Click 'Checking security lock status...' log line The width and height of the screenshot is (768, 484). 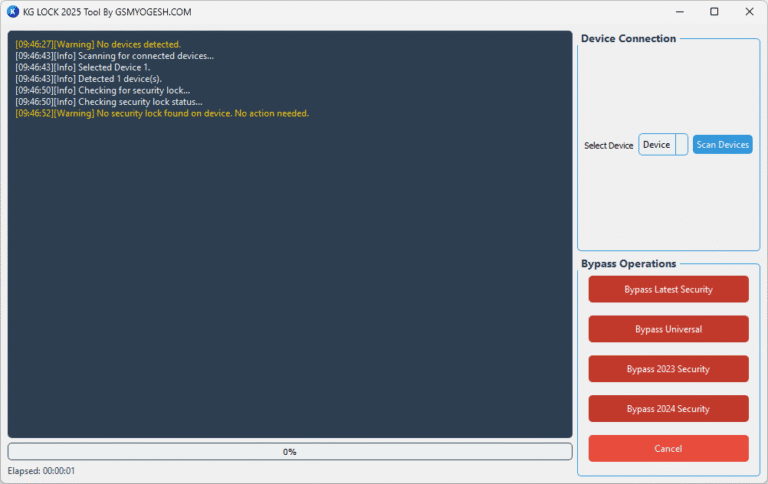pos(109,102)
